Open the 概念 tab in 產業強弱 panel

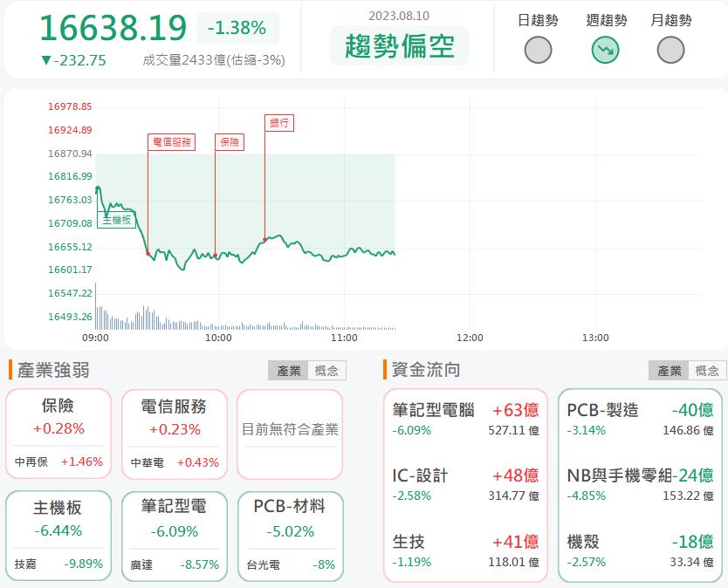(x=326, y=370)
